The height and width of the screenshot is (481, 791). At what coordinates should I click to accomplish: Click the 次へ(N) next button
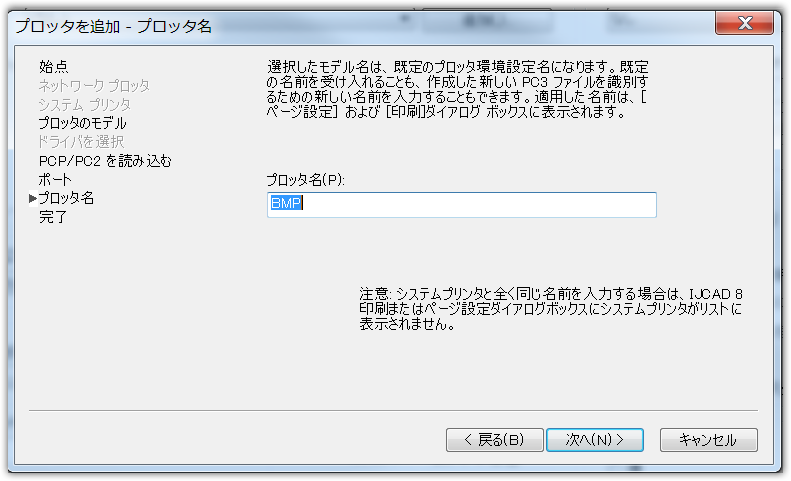tap(595, 440)
